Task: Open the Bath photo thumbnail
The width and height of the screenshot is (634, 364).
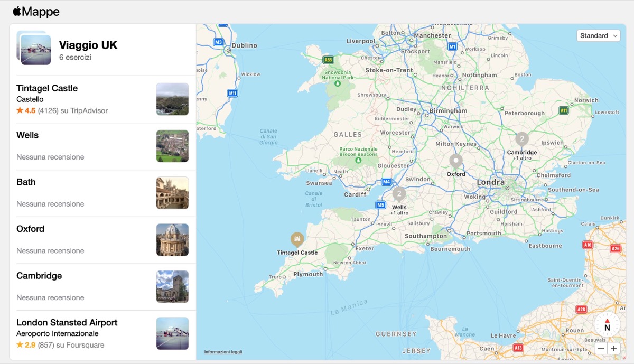Action: [x=172, y=193]
